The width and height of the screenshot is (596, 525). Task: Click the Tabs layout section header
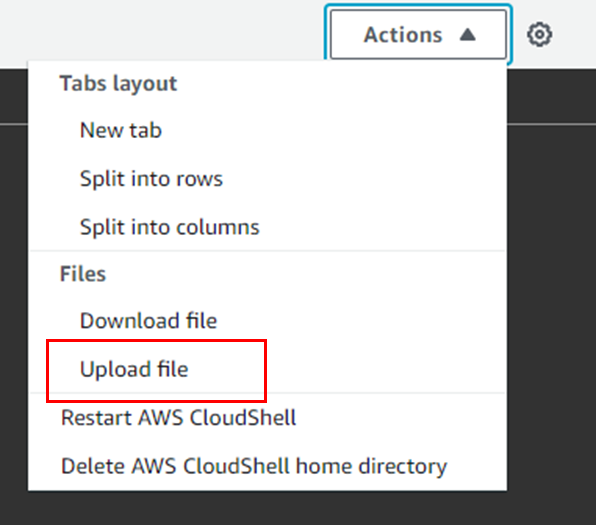point(118,83)
